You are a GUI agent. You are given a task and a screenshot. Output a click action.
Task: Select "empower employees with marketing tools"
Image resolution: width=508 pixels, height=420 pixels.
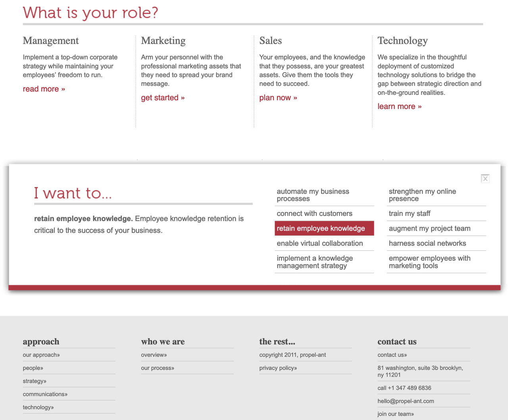[430, 262]
